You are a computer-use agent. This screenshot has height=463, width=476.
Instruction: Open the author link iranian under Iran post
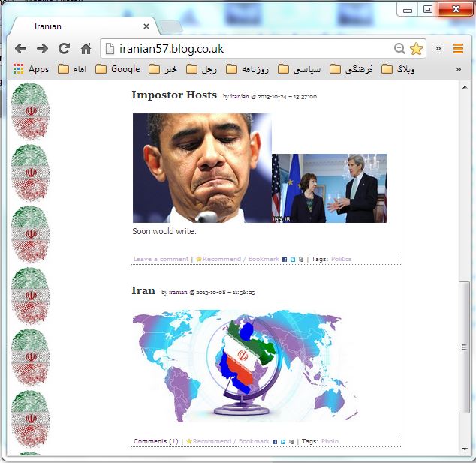click(178, 292)
